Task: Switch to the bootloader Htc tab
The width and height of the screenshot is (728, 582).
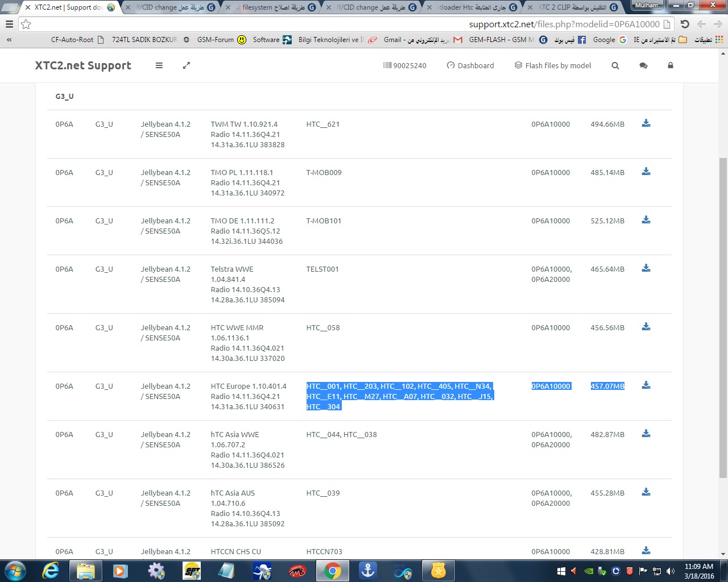Action: coord(473,7)
